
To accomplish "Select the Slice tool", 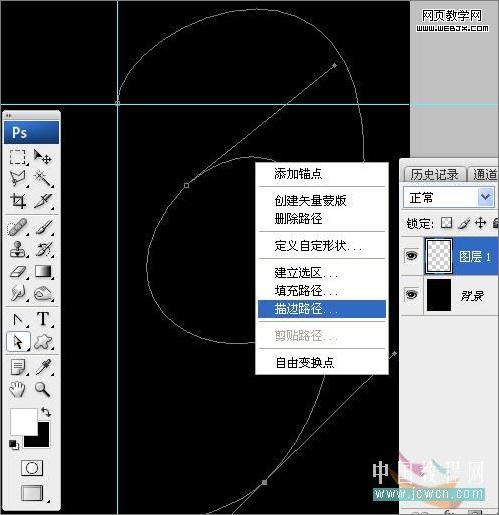I will click(43, 201).
